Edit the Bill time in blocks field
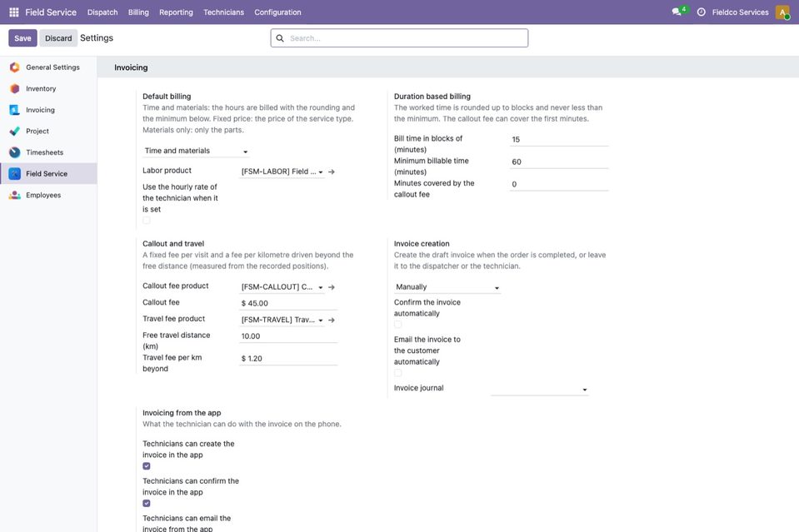Image resolution: width=799 pixels, height=532 pixels. (559, 140)
